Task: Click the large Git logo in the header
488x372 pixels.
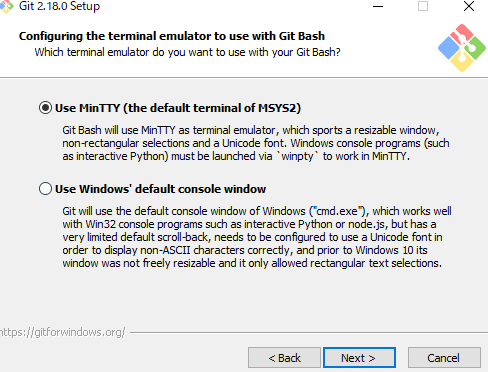Action: point(462,48)
